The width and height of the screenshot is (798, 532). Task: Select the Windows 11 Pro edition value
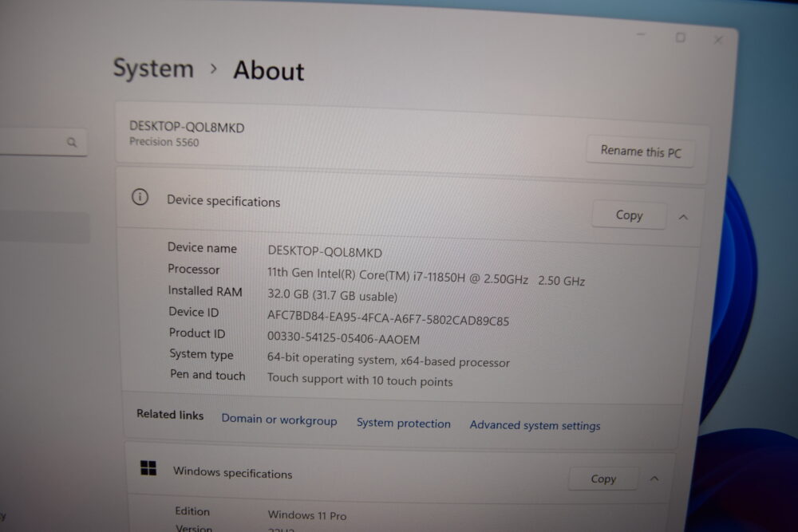(x=307, y=515)
